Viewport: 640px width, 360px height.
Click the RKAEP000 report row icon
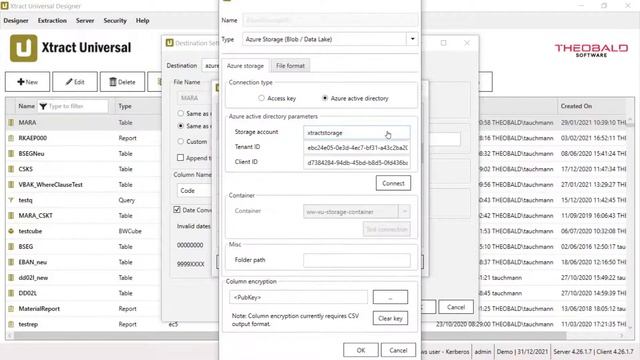[x=11, y=138]
